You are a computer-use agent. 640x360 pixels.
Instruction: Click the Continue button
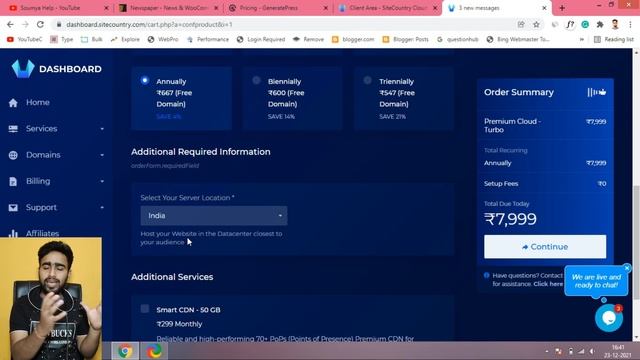tap(545, 247)
